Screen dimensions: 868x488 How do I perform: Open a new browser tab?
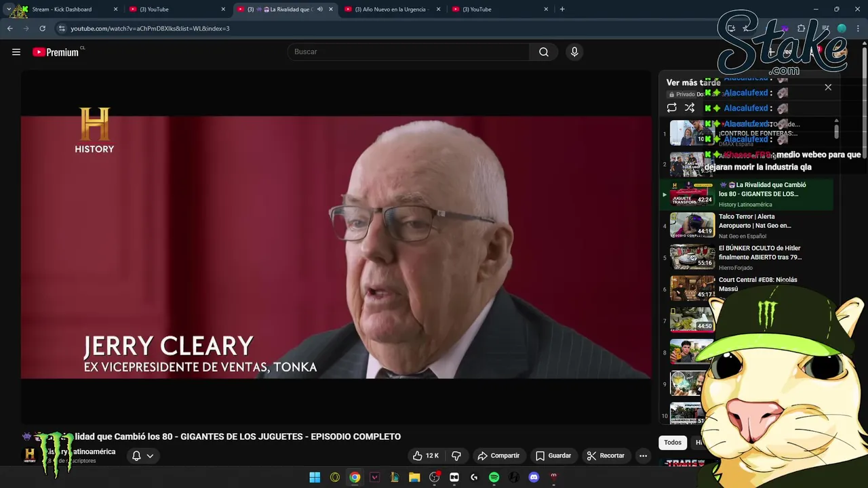tap(562, 9)
